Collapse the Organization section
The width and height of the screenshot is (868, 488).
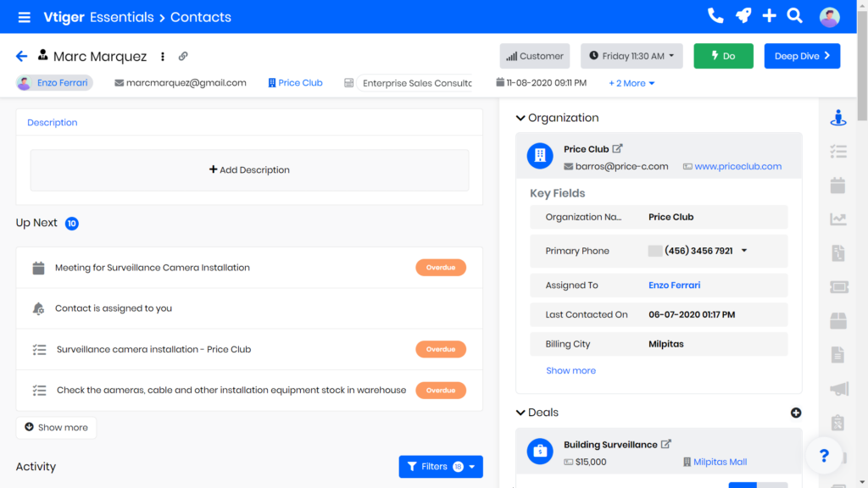click(520, 119)
